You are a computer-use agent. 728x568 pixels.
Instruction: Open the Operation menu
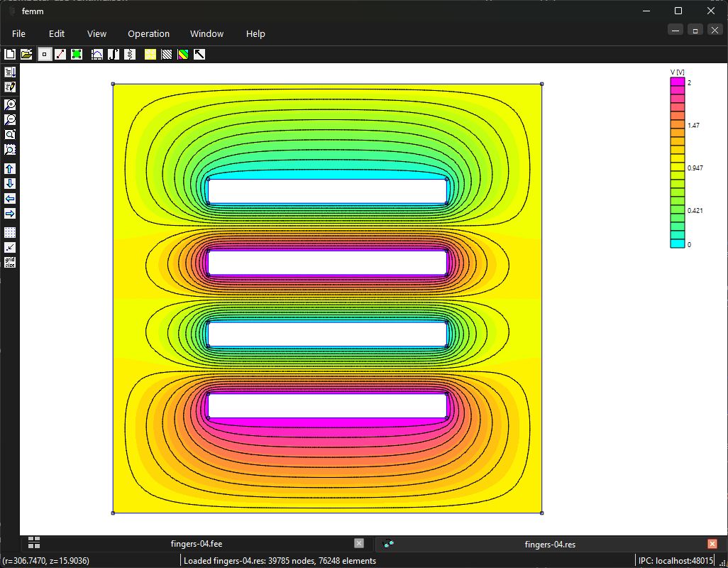[148, 34]
